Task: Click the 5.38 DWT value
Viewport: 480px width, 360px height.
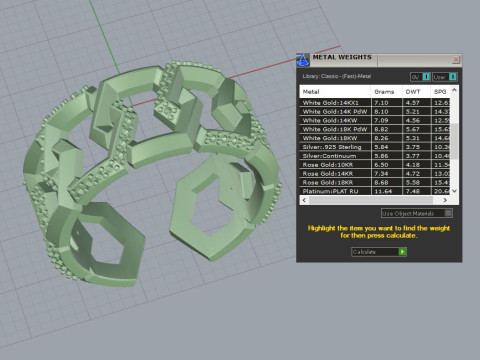Action: [413, 182]
